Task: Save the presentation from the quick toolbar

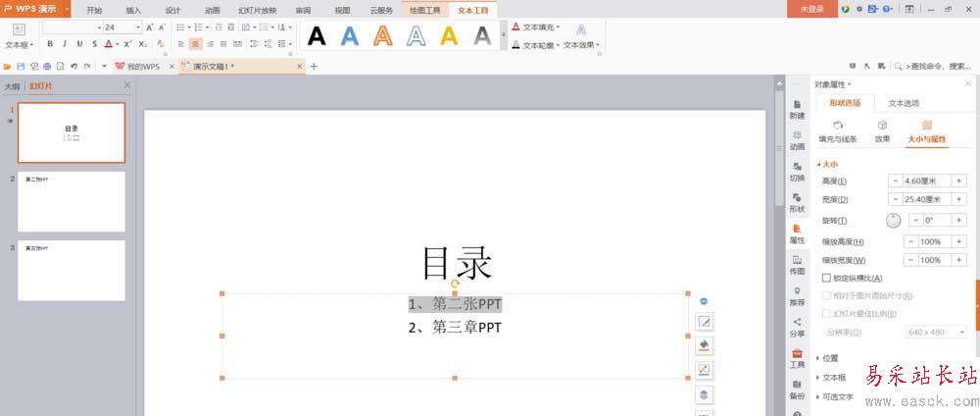Action: (21, 67)
